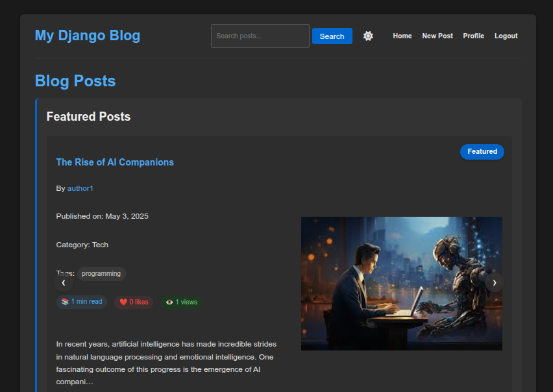Visit author1's profile link
This screenshot has height=392, width=553.
[80, 188]
